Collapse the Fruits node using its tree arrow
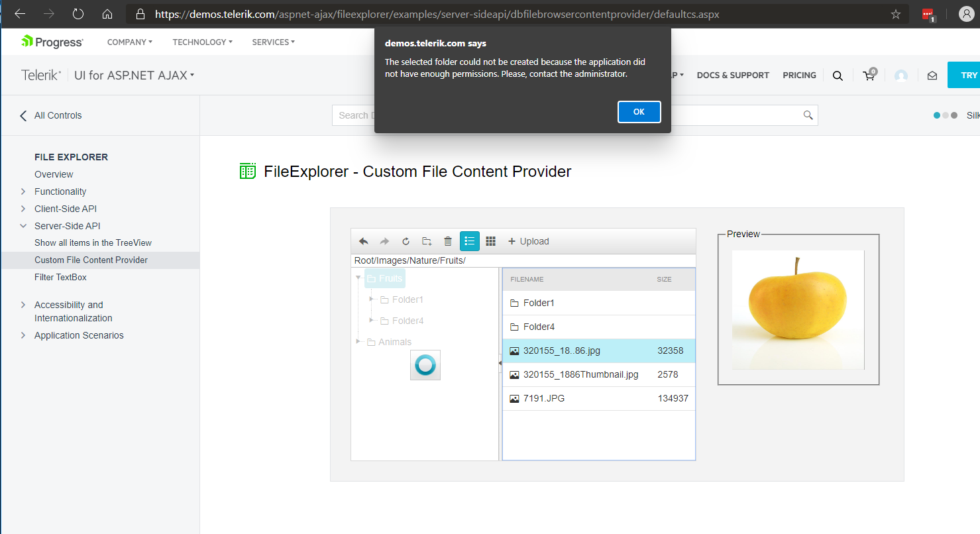The width and height of the screenshot is (980, 534). tap(358, 278)
